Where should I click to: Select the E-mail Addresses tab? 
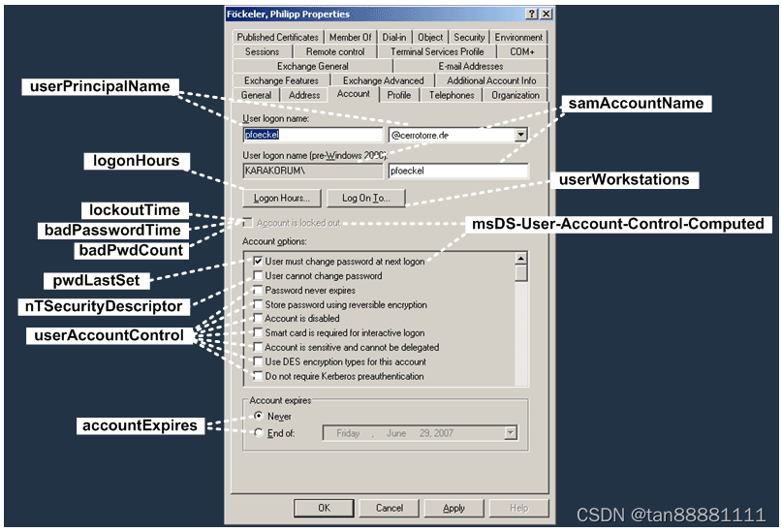click(x=471, y=66)
